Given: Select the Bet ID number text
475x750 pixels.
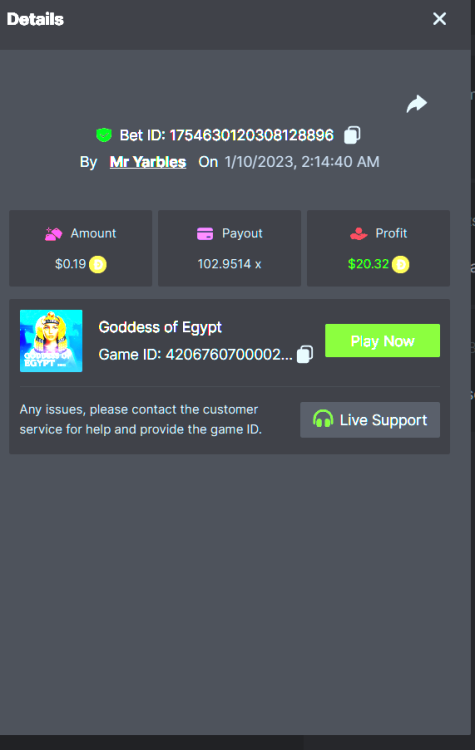Looking at the screenshot, I should coord(252,135).
